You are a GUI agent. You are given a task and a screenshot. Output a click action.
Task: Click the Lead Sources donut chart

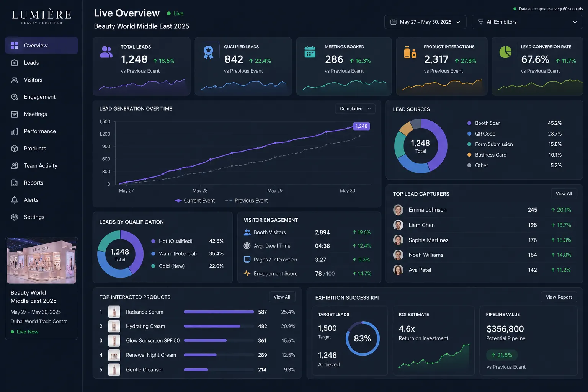coord(421,146)
